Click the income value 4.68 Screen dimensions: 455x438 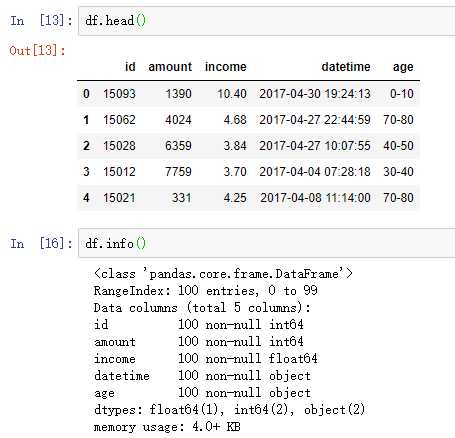(235, 120)
